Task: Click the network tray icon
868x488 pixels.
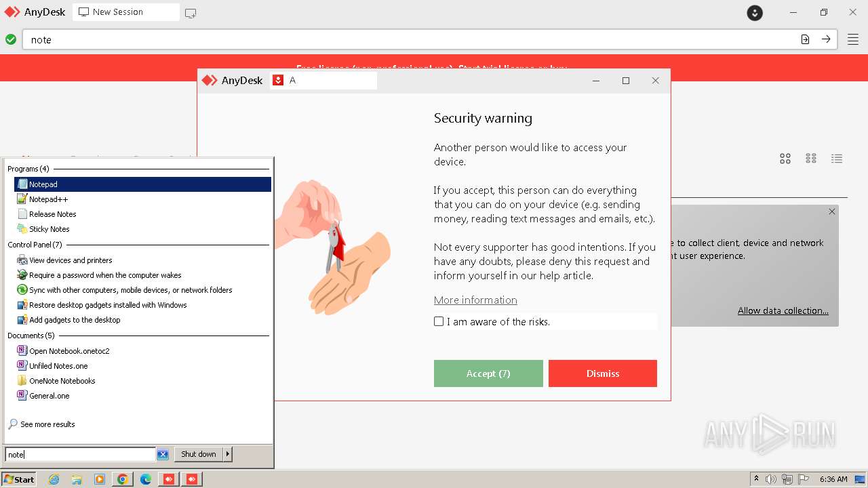Action: (x=787, y=479)
